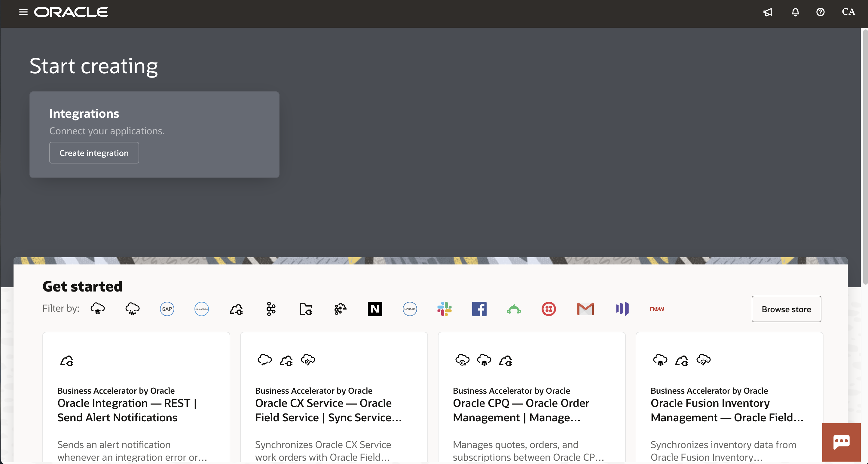Screen dimensions: 868x464
Task: Click the Browse store button
Action: (786, 309)
